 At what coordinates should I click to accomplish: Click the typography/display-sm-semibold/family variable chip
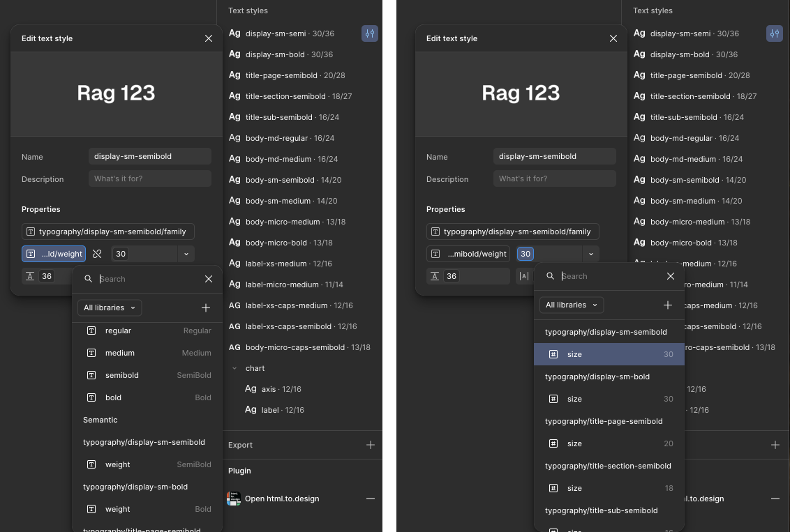107,231
